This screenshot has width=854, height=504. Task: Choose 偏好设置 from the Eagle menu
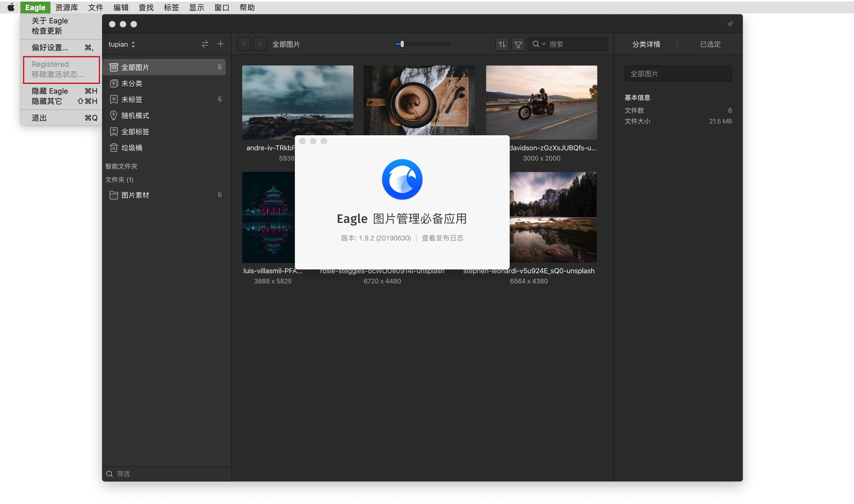(x=50, y=48)
